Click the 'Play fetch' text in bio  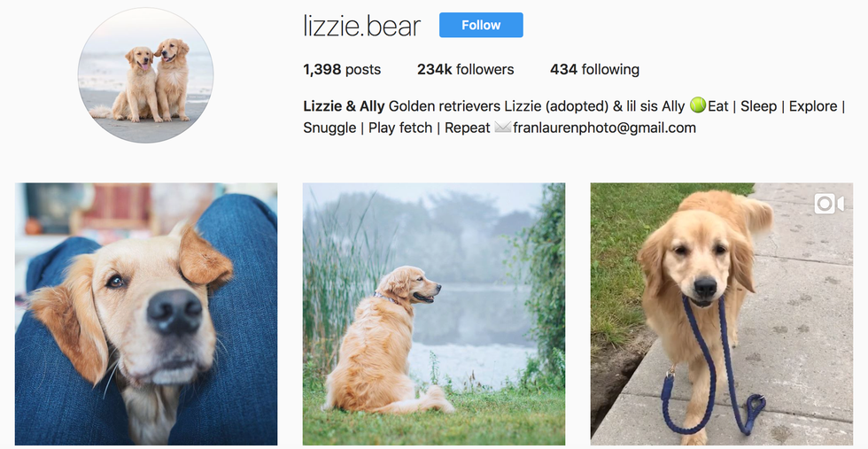pos(400,128)
